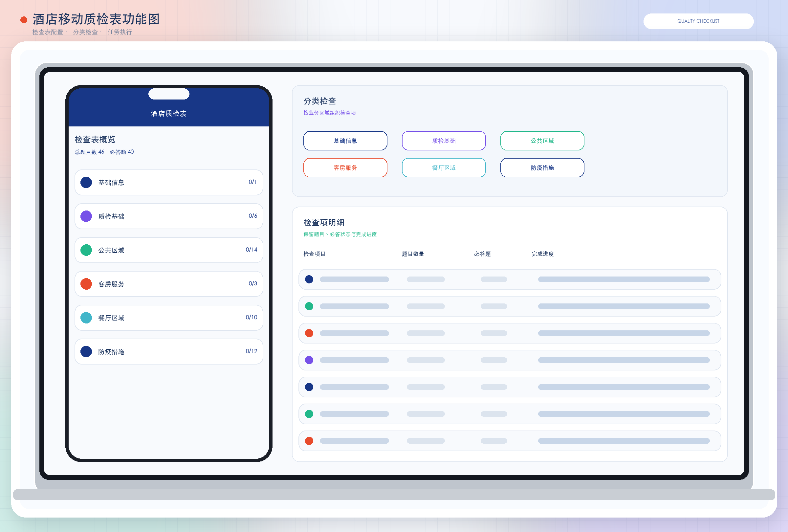This screenshot has width=788, height=532.
Task: Open the 质检基础 row in phone list
Action: (169, 216)
